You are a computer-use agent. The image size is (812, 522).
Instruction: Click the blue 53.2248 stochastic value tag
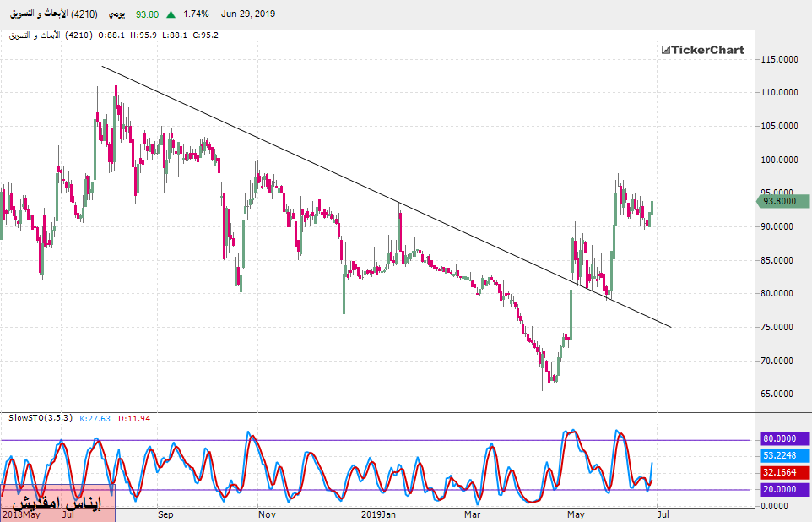pos(781,455)
